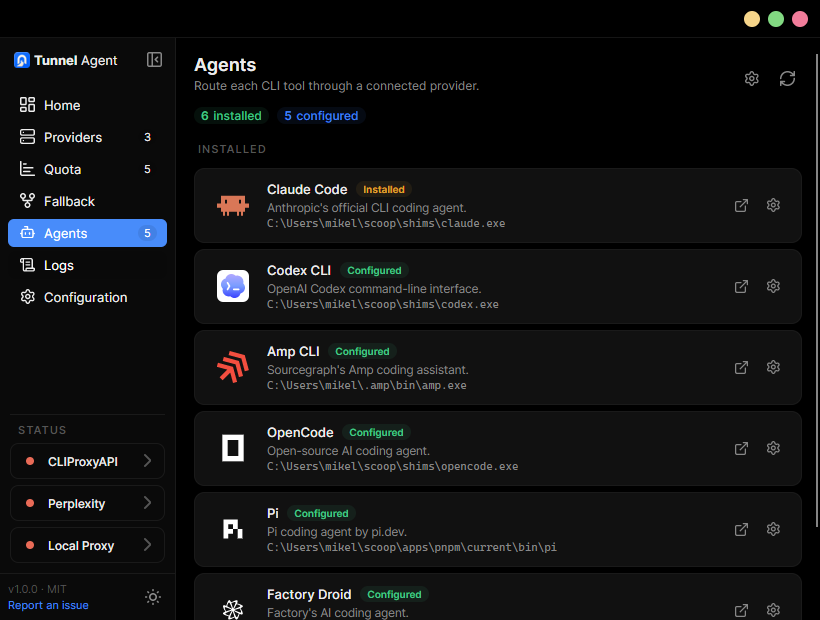820x620 pixels.
Task: Click the Claude Code logo icon
Action: tap(233, 205)
